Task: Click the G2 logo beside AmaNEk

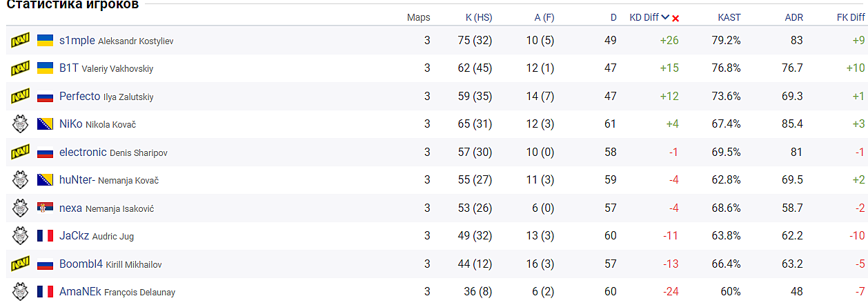Action: click(x=19, y=292)
